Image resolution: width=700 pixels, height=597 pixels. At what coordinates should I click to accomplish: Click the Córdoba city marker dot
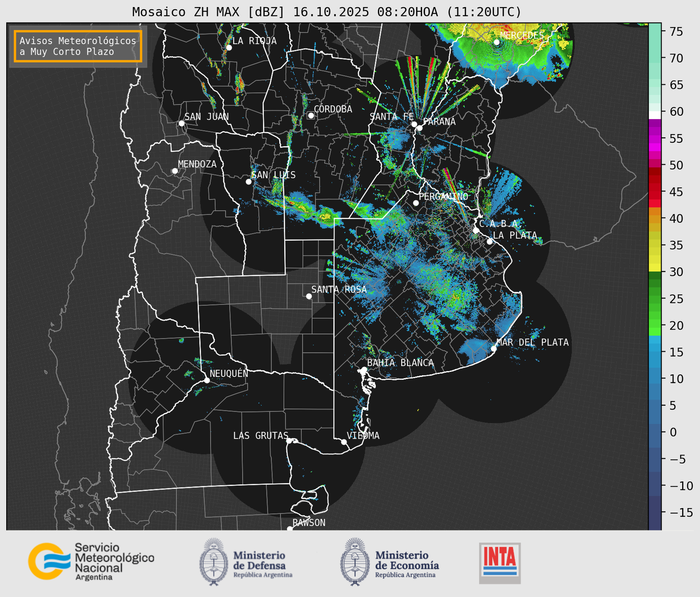click(311, 115)
